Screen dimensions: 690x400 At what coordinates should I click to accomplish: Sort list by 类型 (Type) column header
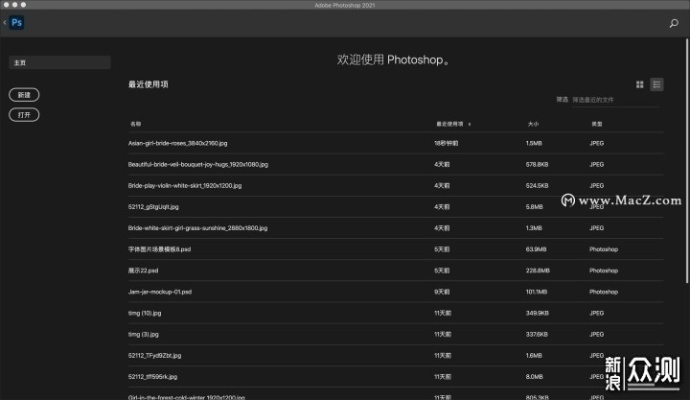596,124
